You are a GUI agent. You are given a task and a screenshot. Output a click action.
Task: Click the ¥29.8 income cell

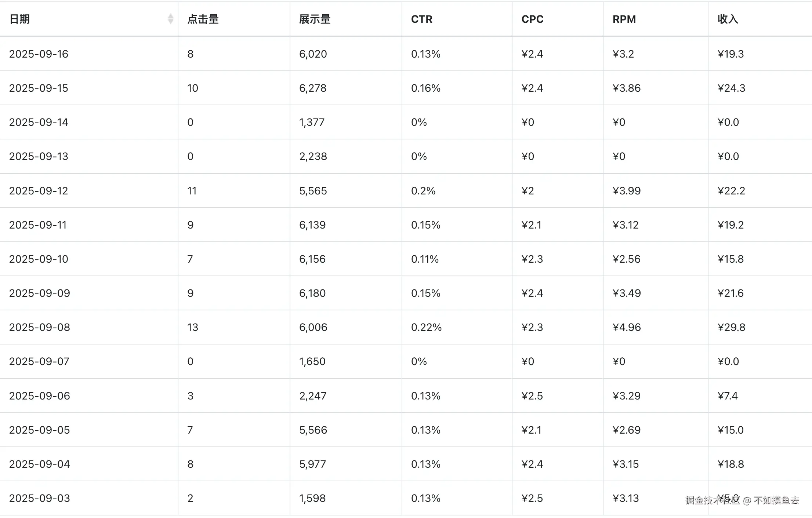[731, 327]
